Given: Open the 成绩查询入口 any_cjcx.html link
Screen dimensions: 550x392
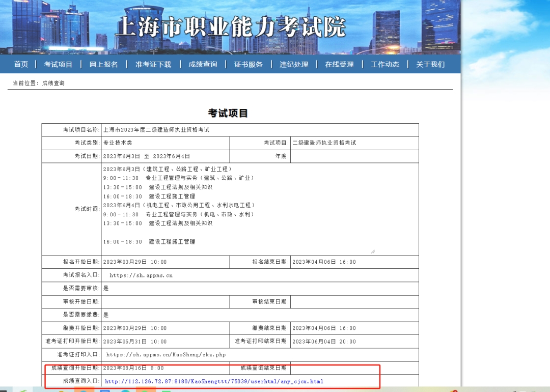Looking at the screenshot, I should [214, 381].
